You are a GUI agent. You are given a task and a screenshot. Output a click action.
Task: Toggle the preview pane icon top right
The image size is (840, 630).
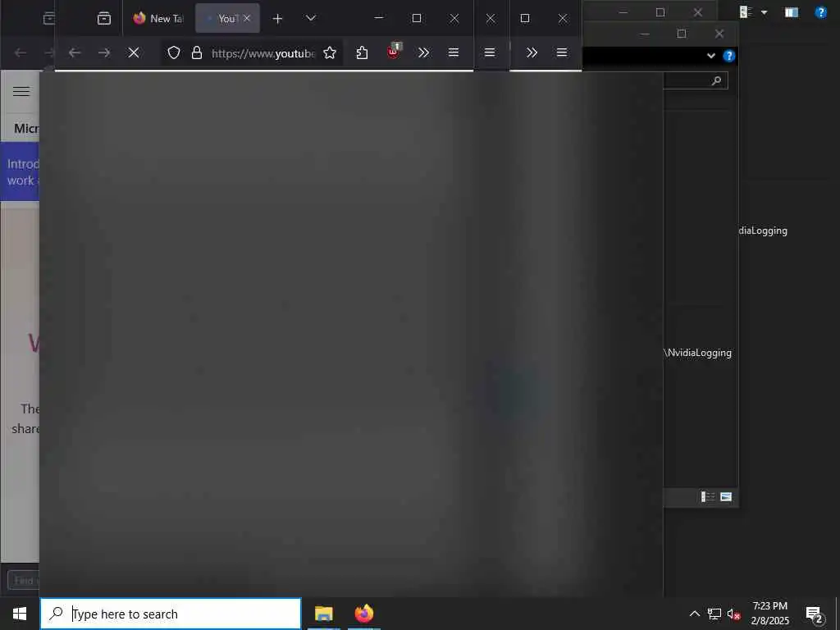tap(792, 12)
